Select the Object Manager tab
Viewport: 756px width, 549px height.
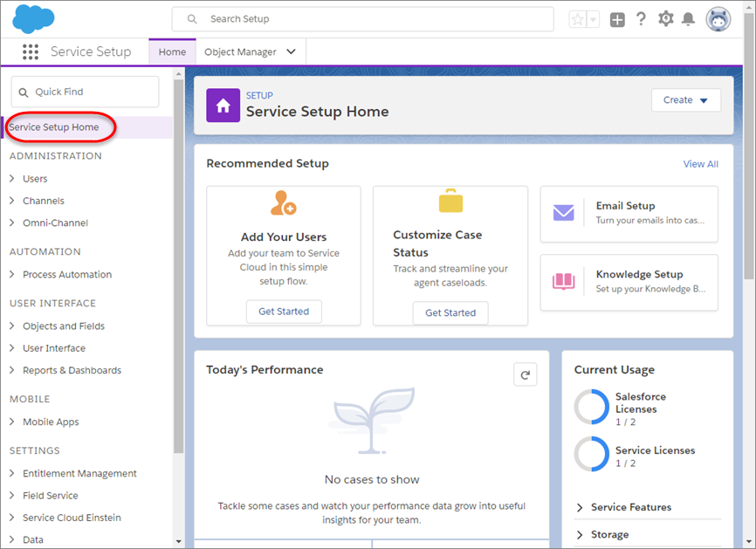pyautogui.click(x=240, y=51)
